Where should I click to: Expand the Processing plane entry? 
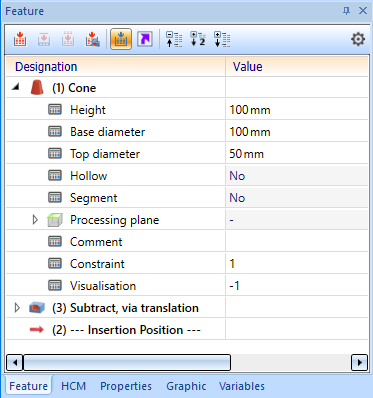35,220
